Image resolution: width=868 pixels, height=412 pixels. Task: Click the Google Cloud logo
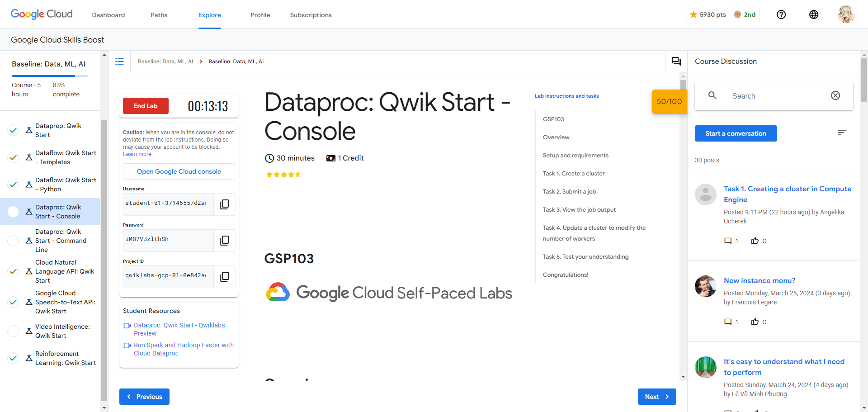pyautogui.click(x=42, y=14)
